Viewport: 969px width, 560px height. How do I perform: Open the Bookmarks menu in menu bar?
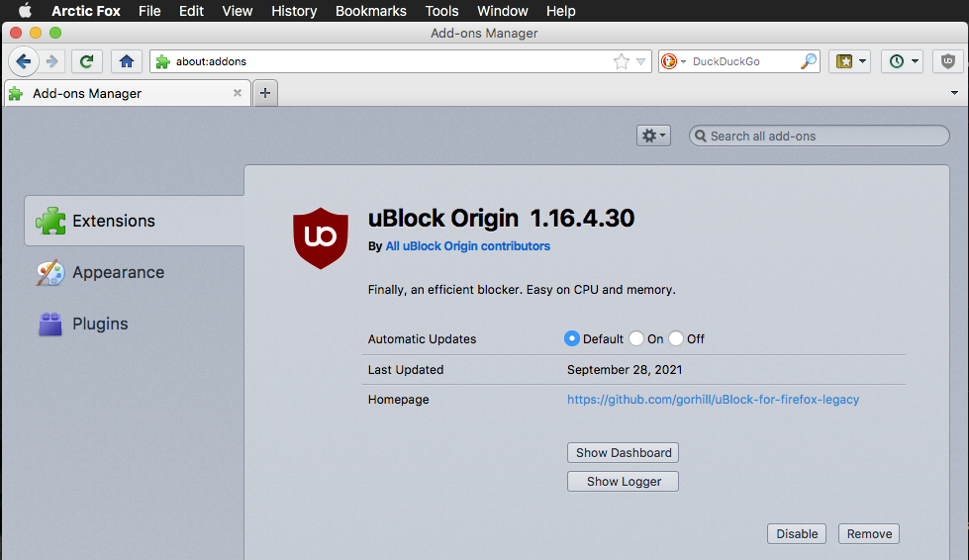[x=371, y=11]
